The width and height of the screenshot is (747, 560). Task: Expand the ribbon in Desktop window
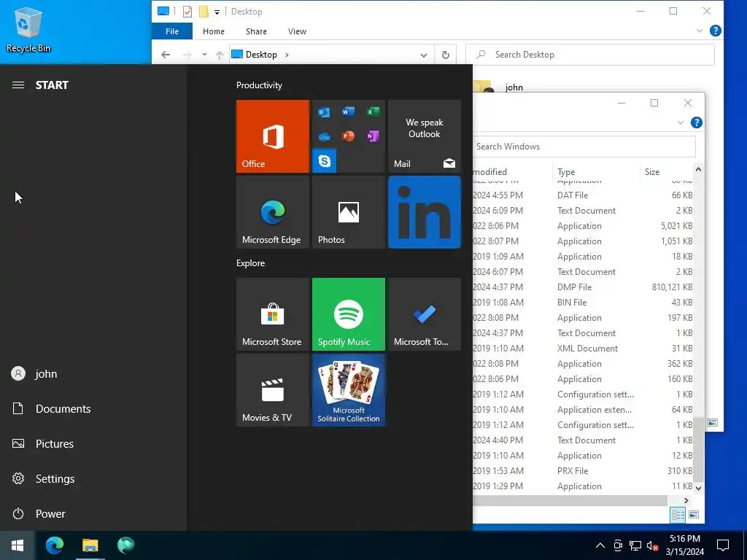(700, 31)
